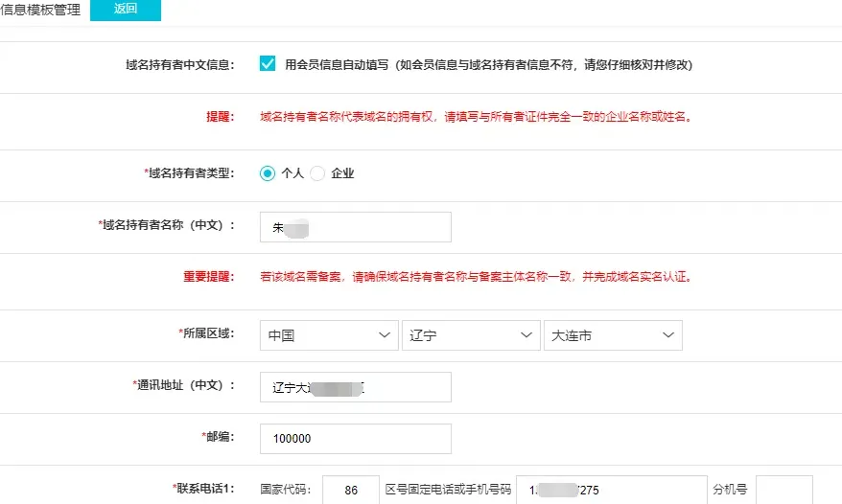The width and height of the screenshot is (842, 504).
Task: Click the red 重要提醒 notice label
Action: point(208,277)
